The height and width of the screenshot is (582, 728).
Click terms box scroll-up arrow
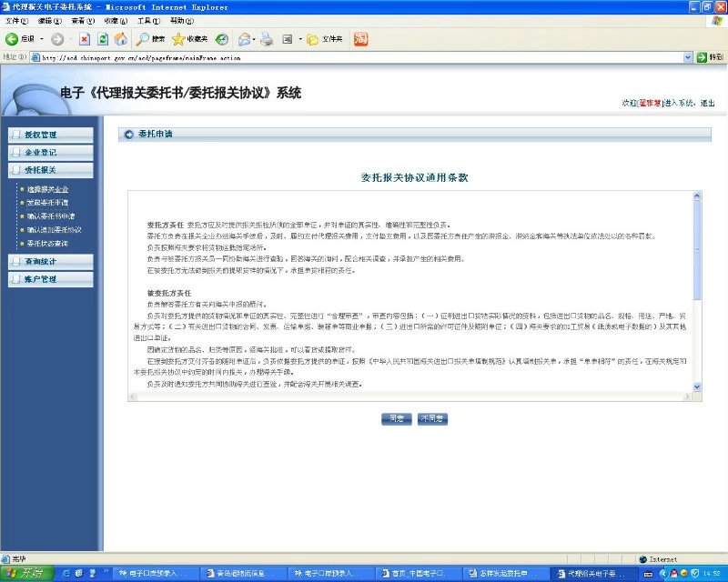[697, 196]
